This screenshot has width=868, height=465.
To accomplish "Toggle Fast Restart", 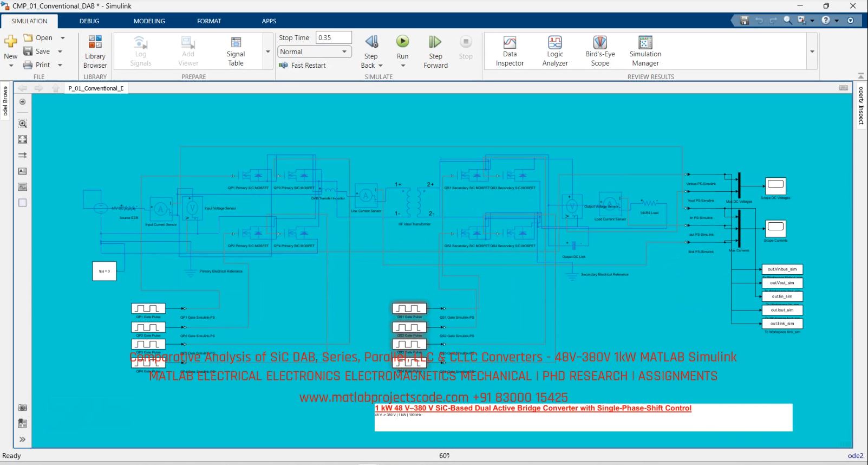I will 303,66.
